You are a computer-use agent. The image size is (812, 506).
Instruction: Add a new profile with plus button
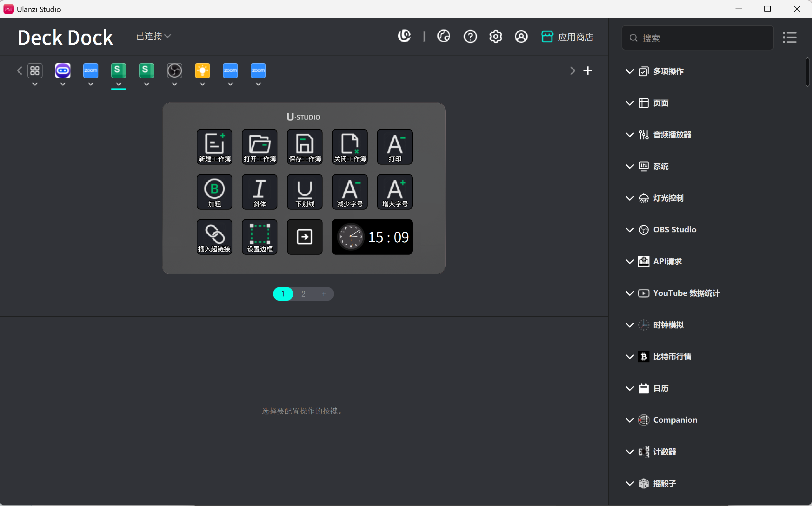click(x=588, y=71)
